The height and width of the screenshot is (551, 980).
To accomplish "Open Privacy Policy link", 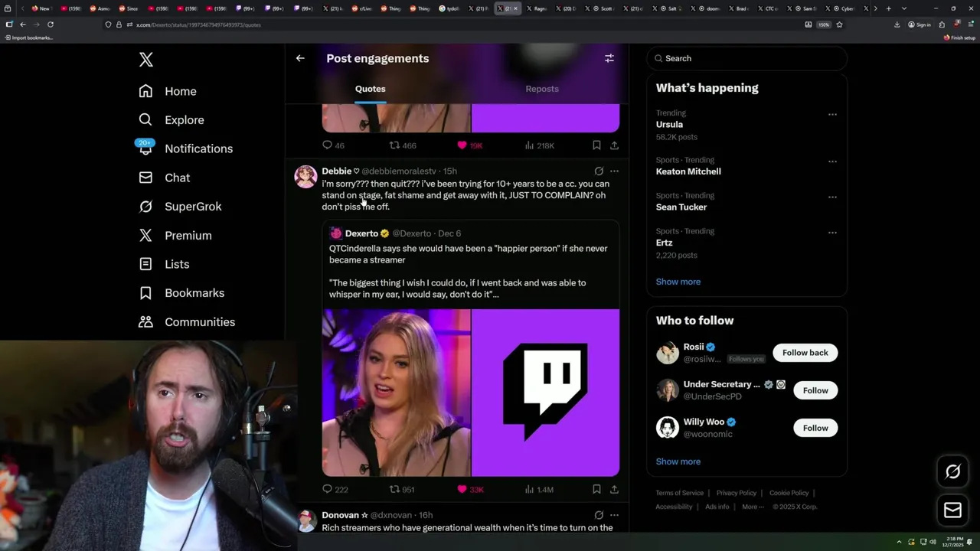I will pos(736,493).
